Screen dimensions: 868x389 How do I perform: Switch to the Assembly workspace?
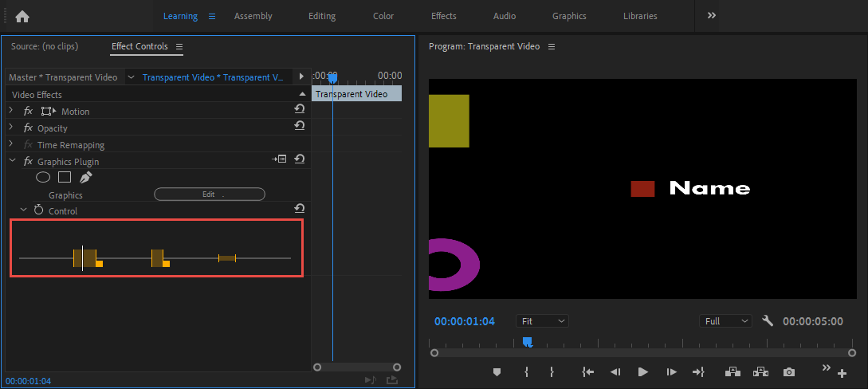pyautogui.click(x=253, y=16)
